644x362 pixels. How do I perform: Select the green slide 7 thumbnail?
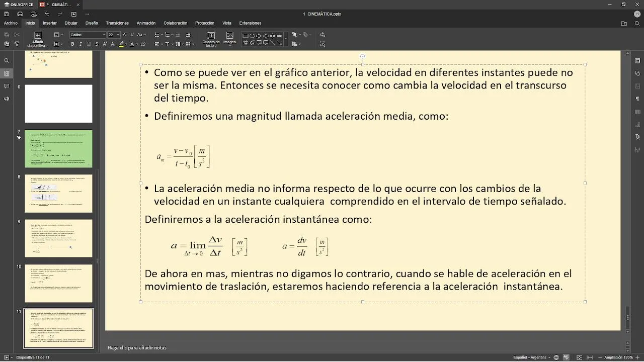click(x=58, y=149)
